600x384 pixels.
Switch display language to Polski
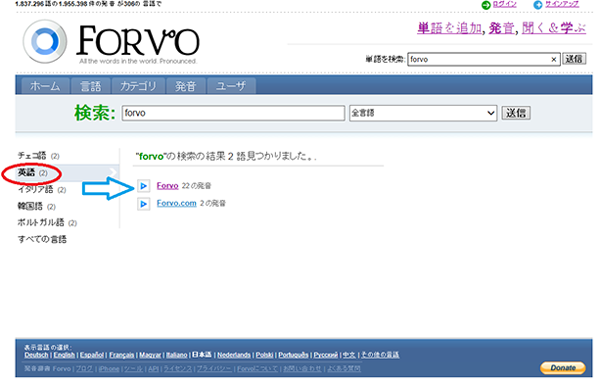tap(264, 355)
